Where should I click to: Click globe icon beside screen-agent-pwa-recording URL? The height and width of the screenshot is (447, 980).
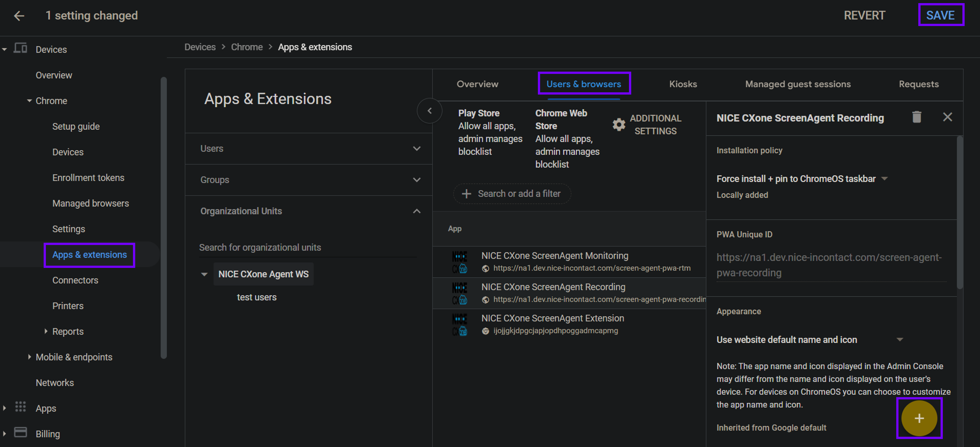click(x=485, y=299)
